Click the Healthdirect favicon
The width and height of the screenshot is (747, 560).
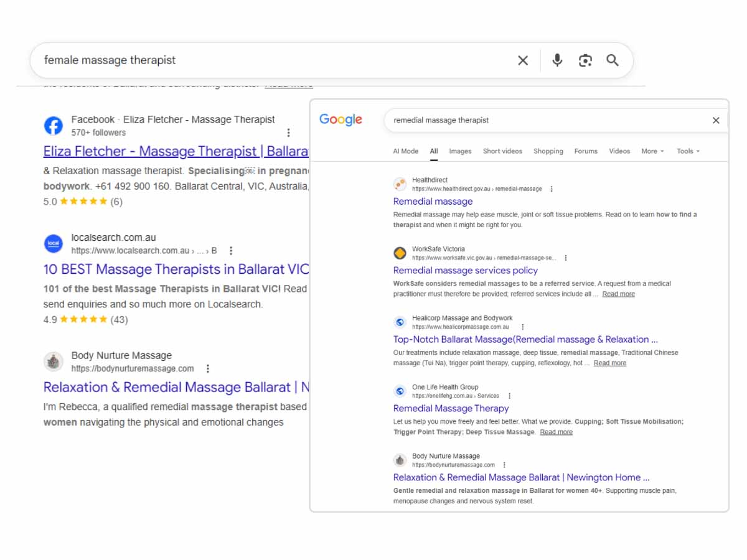pos(400,184)
